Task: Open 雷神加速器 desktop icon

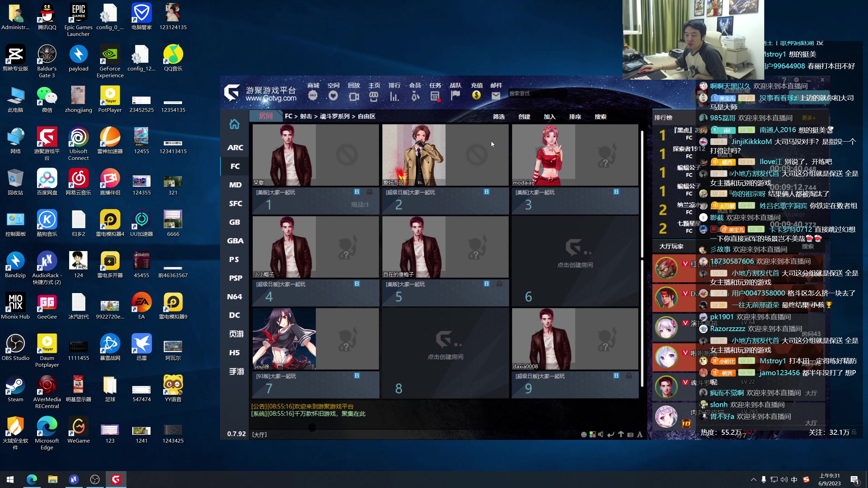Action: click(x=110, y=140)
